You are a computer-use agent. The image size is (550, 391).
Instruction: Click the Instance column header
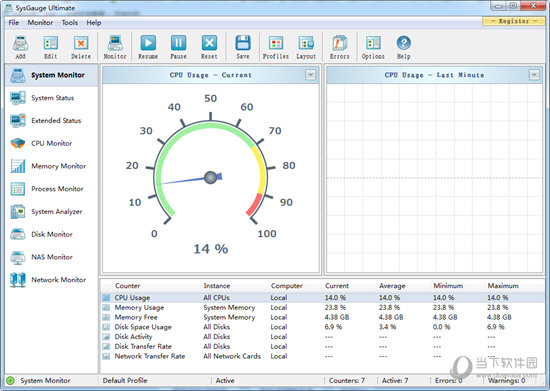pyautogui.click(x=217, y=286)
